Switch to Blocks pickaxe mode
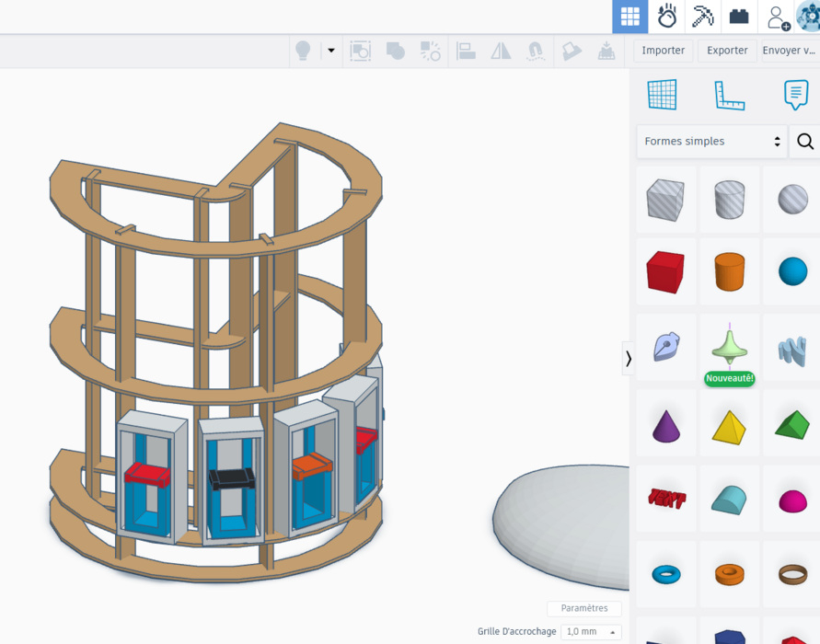 (702, 17)
